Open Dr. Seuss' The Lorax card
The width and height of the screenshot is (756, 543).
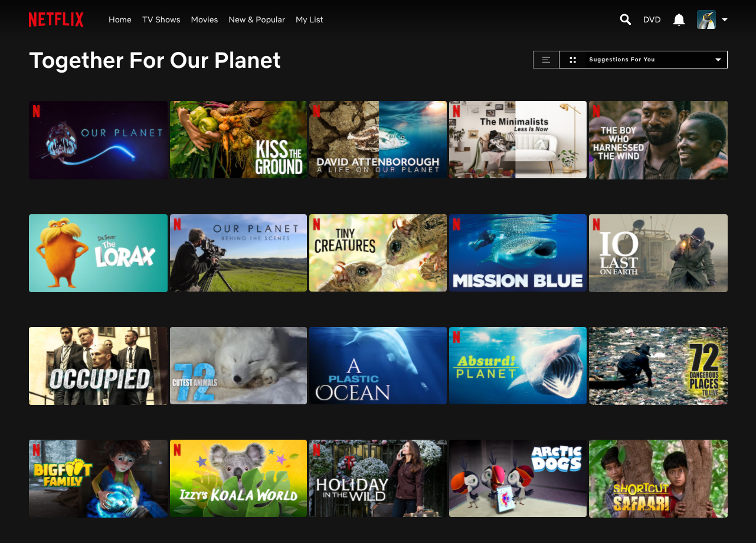98,253
